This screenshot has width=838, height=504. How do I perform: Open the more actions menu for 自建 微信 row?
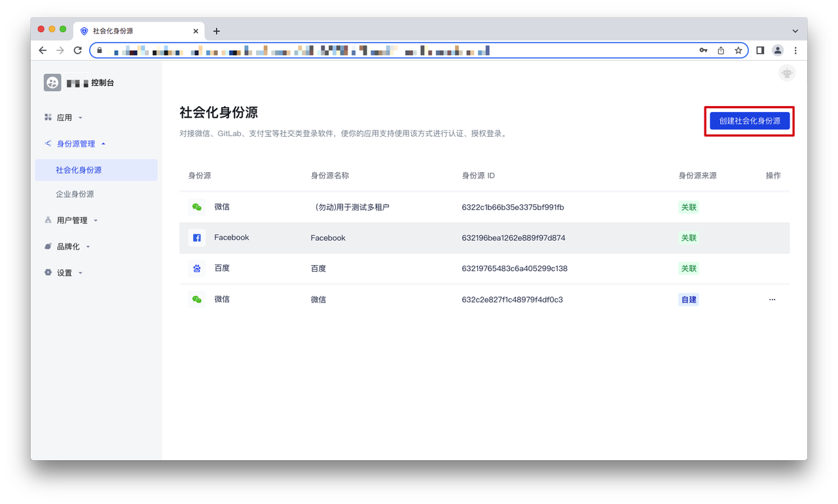[772, 300]
